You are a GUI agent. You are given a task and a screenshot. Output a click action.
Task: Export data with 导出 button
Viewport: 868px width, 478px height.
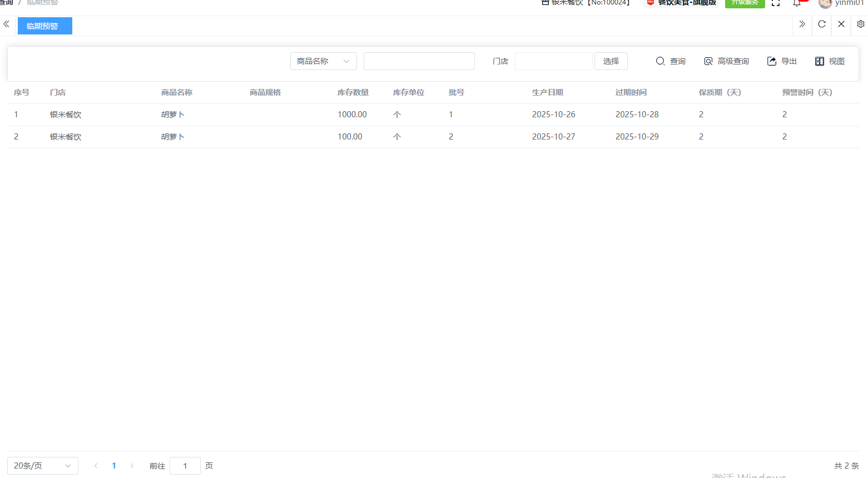(782, 61)
